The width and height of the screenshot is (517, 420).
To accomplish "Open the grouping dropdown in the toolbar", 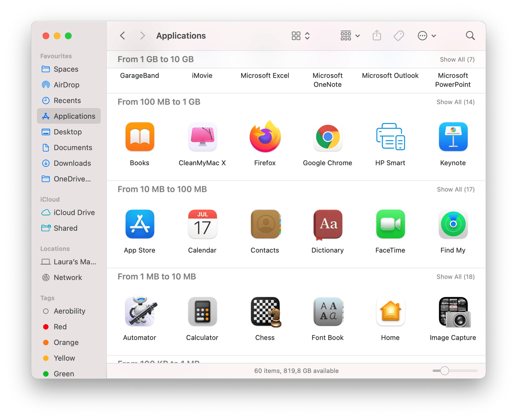I will pos(350,36).
